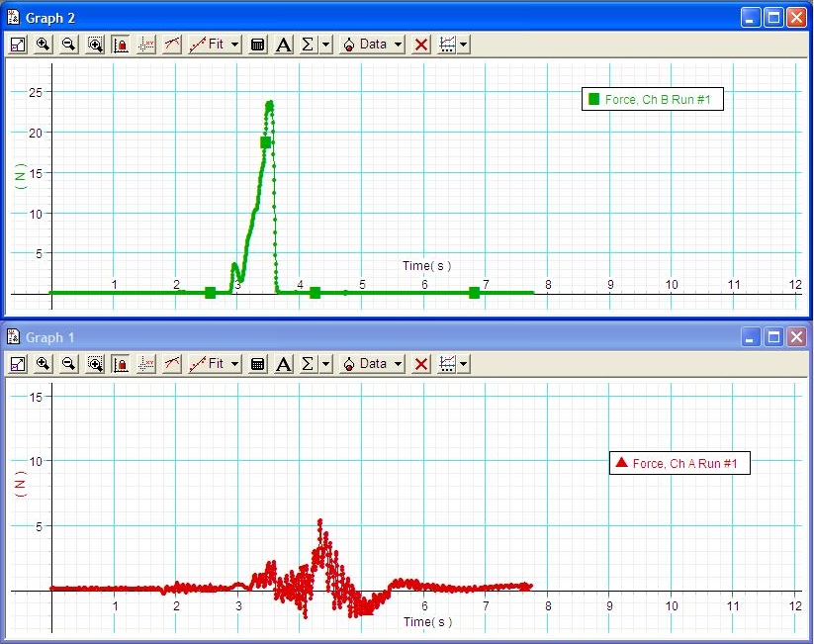Click y-axis value 15 in Graph 1

tap(36, 398)
